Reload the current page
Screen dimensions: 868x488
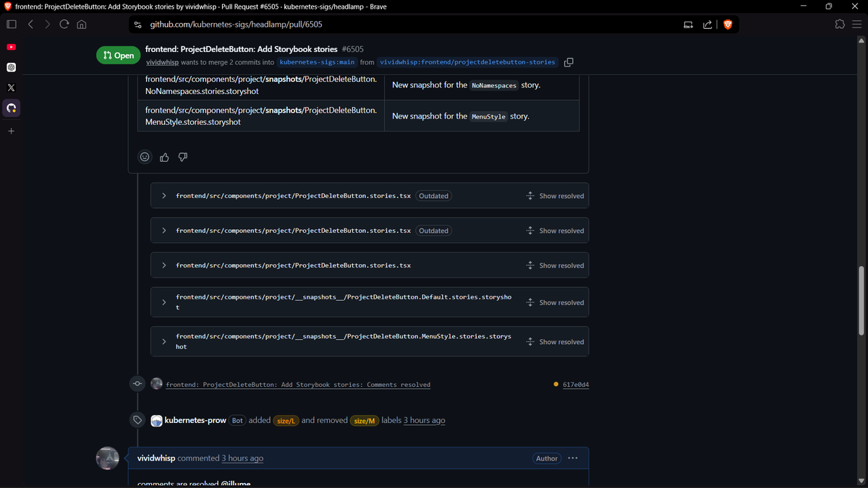click(64, 25)
